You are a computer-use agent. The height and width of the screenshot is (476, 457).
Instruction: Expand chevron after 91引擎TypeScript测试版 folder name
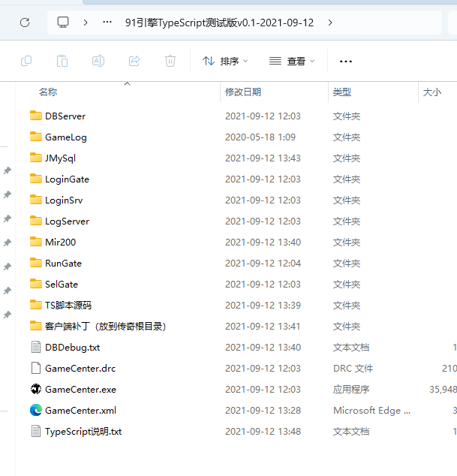click(x=330, y=23)
